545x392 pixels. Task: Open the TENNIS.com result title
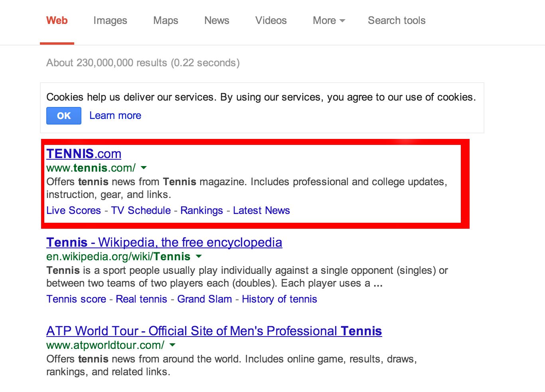coord(84,154)
